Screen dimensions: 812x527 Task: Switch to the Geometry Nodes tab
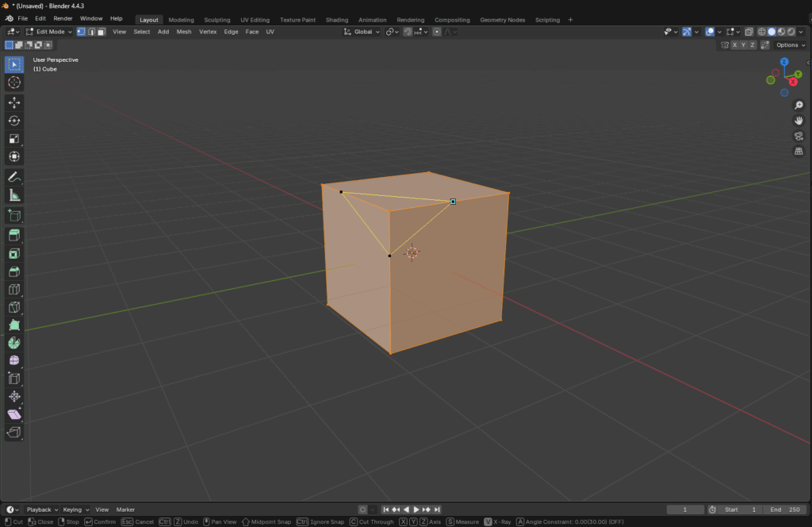[502, 20]
